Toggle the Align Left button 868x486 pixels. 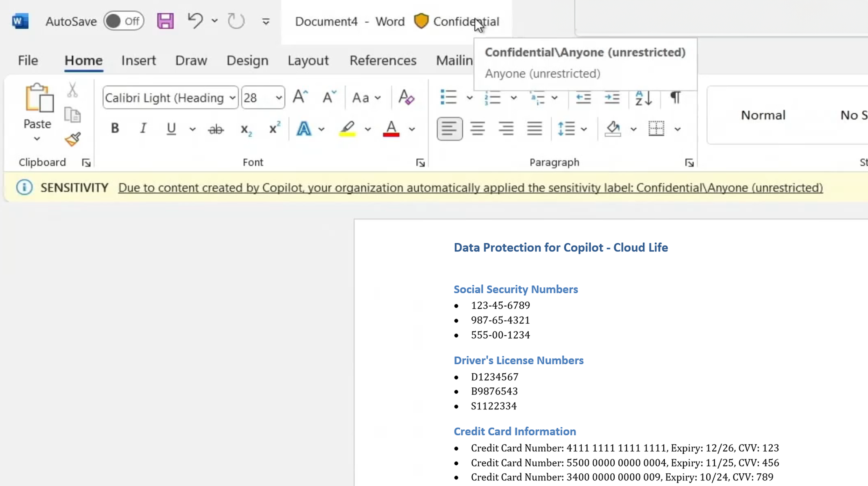pyautogui.click(x=450, y=129)
